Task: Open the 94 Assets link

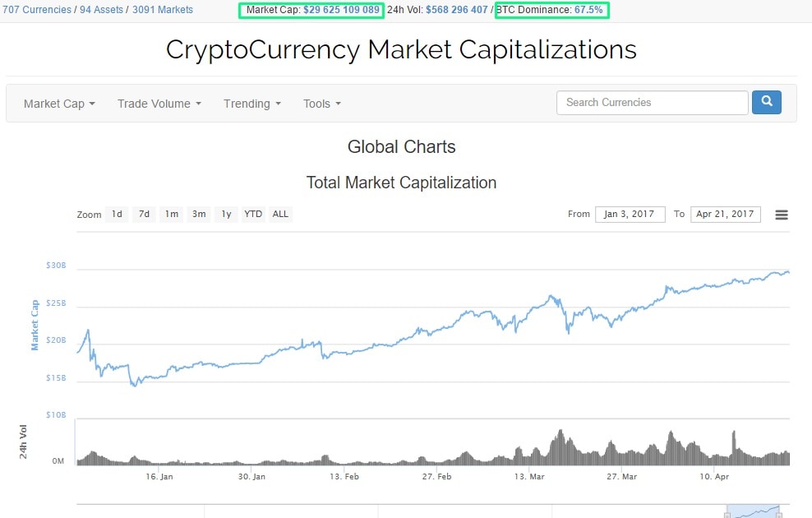Action: (x=101, y=10)
